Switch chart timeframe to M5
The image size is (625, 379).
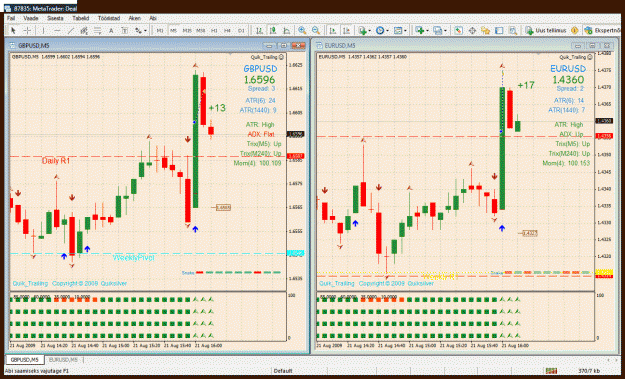coord(173,31)
